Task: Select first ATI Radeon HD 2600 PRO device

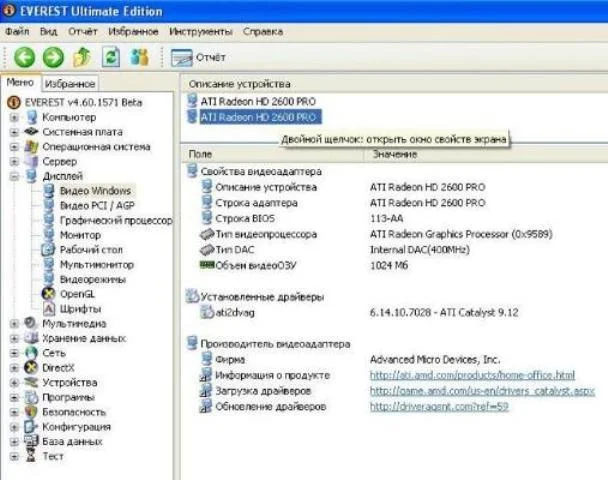Action: tap(258, 102)
